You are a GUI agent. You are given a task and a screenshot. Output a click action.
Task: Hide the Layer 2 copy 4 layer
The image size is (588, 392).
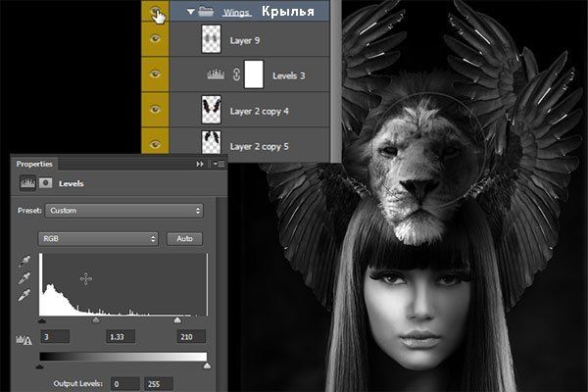tap(155, 109)
